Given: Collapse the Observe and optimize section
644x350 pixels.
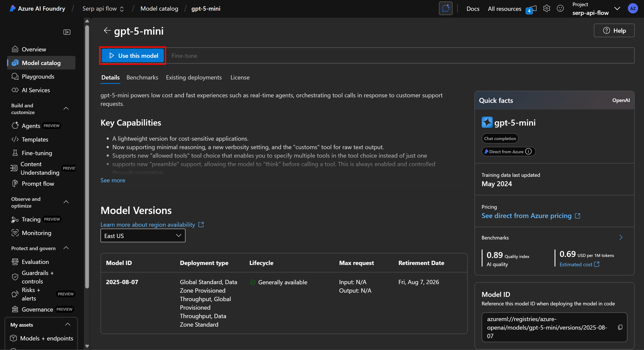Looking at the screenshot, I should (66, 202).
